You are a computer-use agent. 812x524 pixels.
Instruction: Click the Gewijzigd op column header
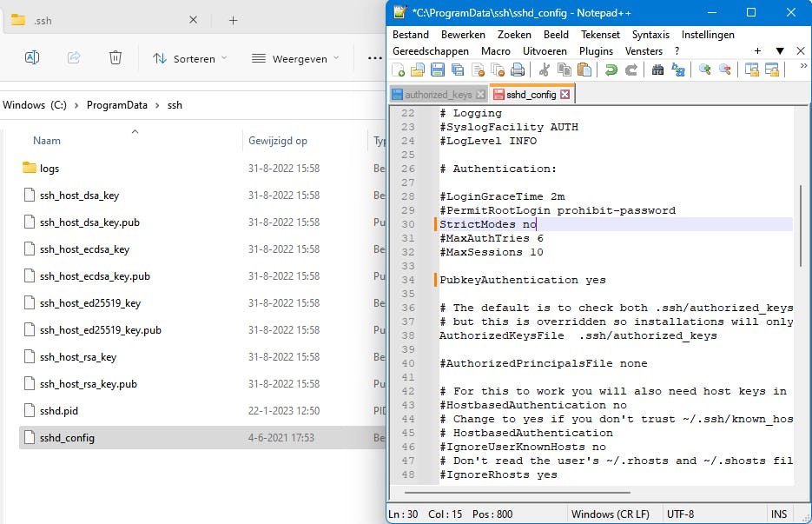(x=278, y=141)
